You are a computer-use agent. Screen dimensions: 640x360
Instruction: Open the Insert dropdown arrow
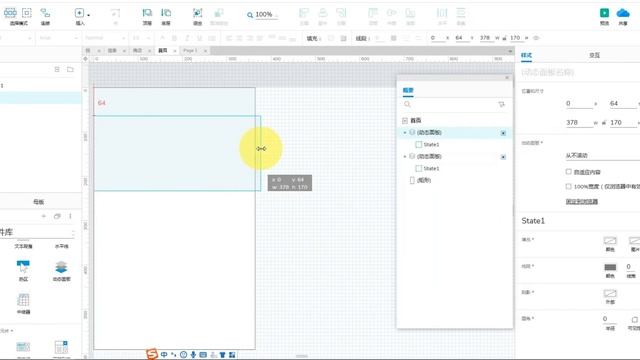click(89, 15)
